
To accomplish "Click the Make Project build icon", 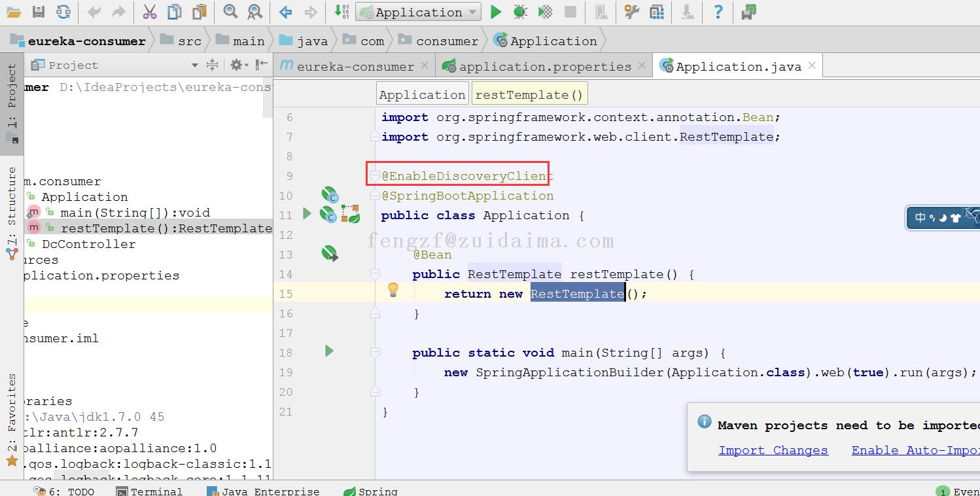I will tap(341, 12).
